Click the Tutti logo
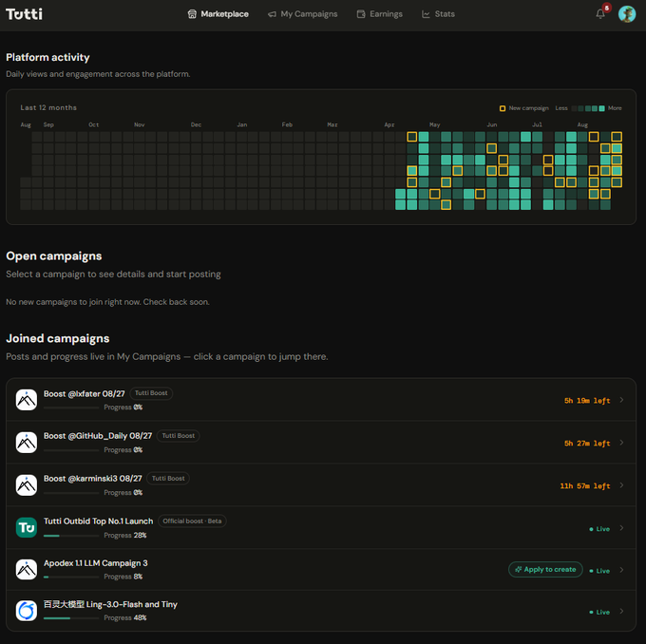The height and width of the screenshot is (644, 646). 24,14
